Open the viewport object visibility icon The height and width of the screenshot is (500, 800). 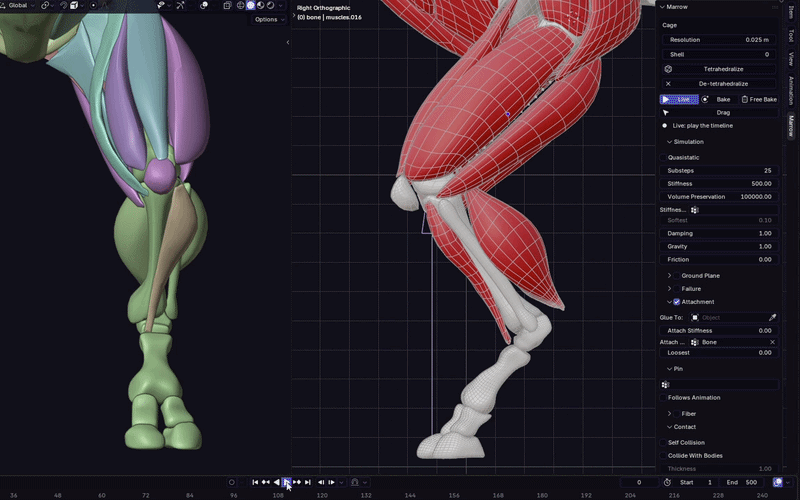coord(161,5)
